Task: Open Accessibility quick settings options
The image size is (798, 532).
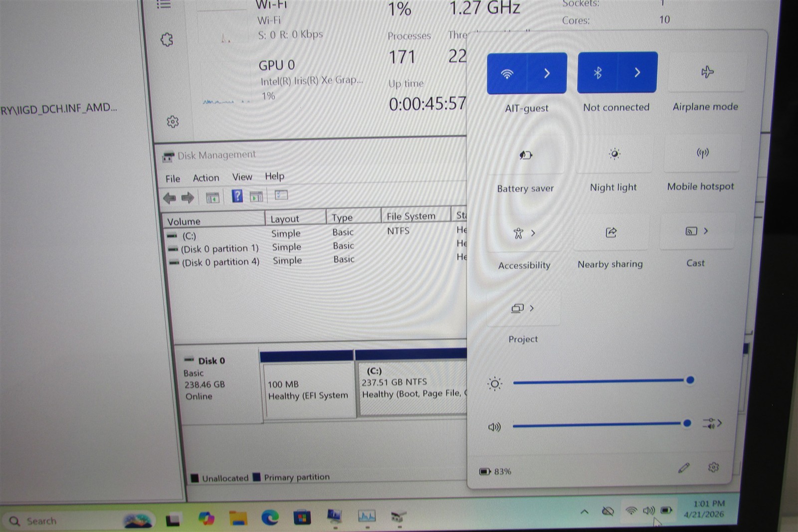Action: click(524, 233)
